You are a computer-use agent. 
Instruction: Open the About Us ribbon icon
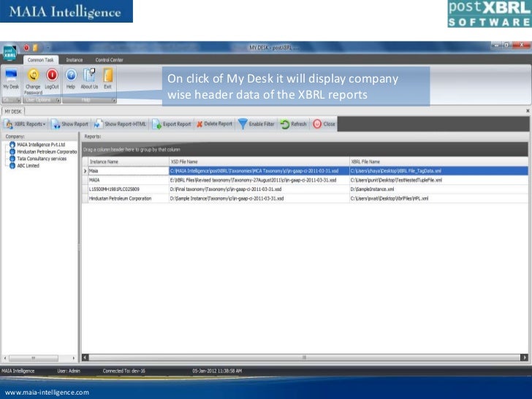tap(89, 79)
